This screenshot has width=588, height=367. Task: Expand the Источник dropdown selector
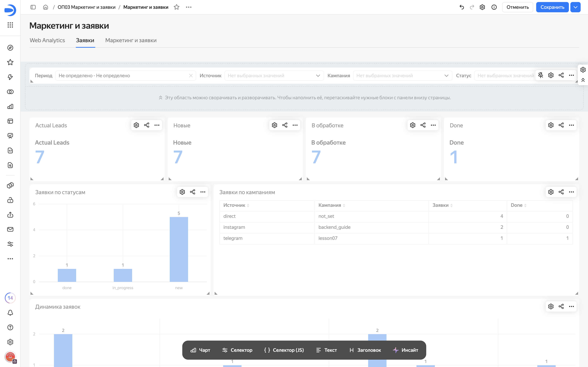(274, 76)
